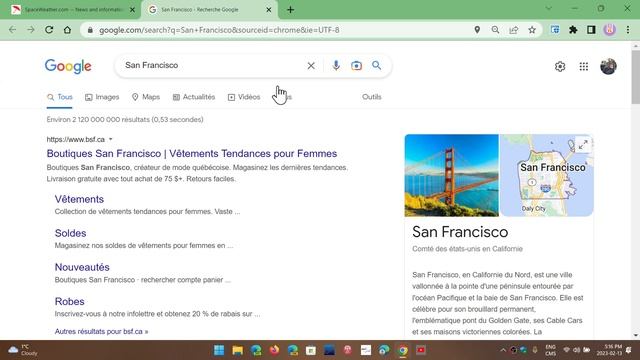Switch to Maps results tab
Screen dimensions: 640x360
tap(146, 97)
